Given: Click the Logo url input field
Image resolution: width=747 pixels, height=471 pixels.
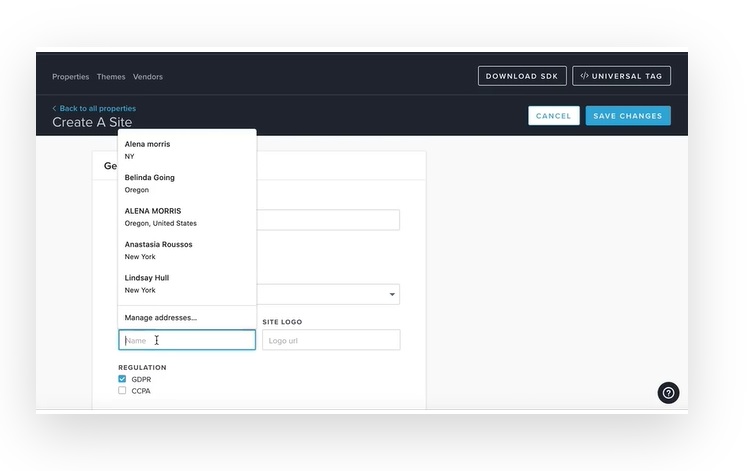Looking at the screenshot, I should coord(331,340).
